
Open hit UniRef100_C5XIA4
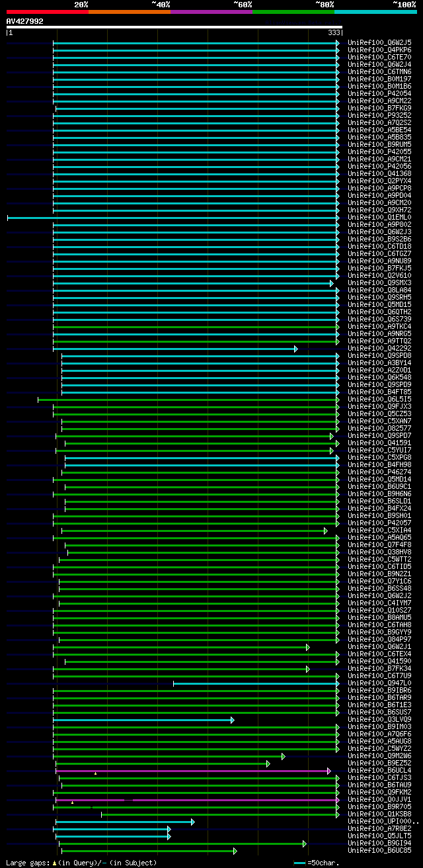[x=379, y=530]
